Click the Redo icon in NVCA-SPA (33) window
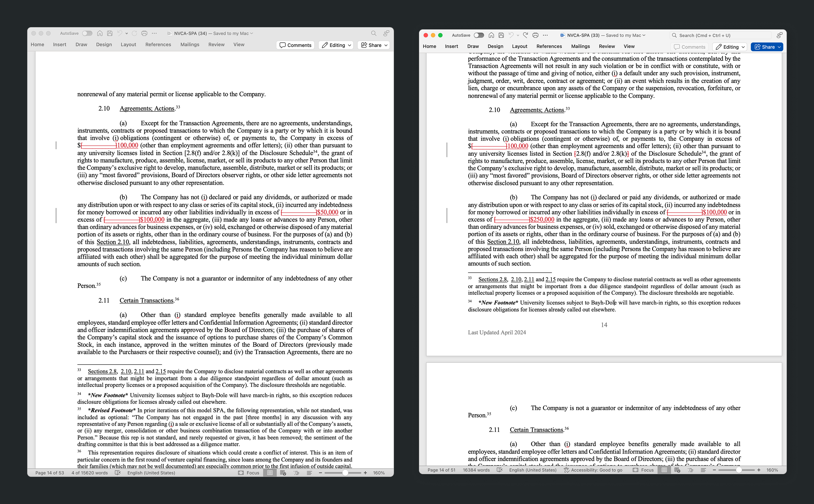Image resolution: width=814 pixels, height=504 pixels. (x=525, y=35)
